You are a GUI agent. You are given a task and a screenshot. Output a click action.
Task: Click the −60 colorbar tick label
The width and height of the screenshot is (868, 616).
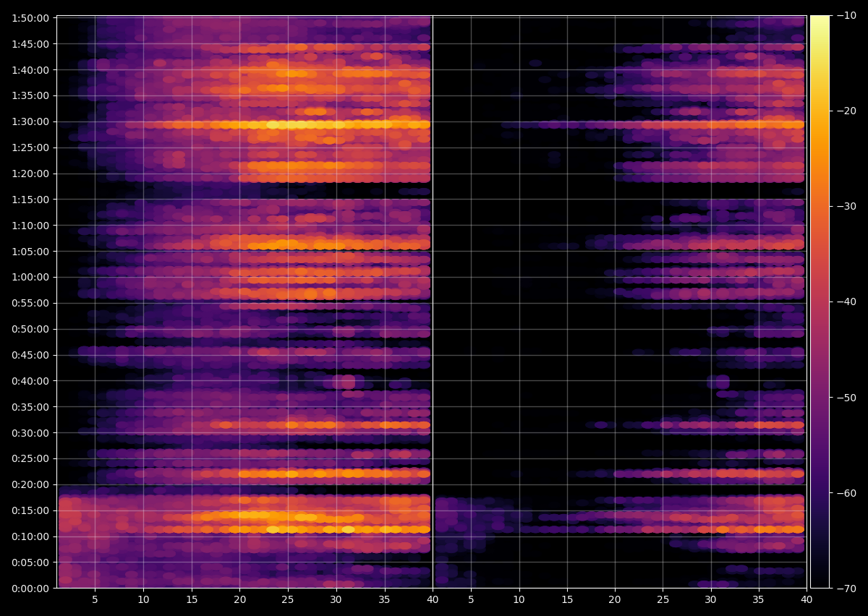pos(846,492)
